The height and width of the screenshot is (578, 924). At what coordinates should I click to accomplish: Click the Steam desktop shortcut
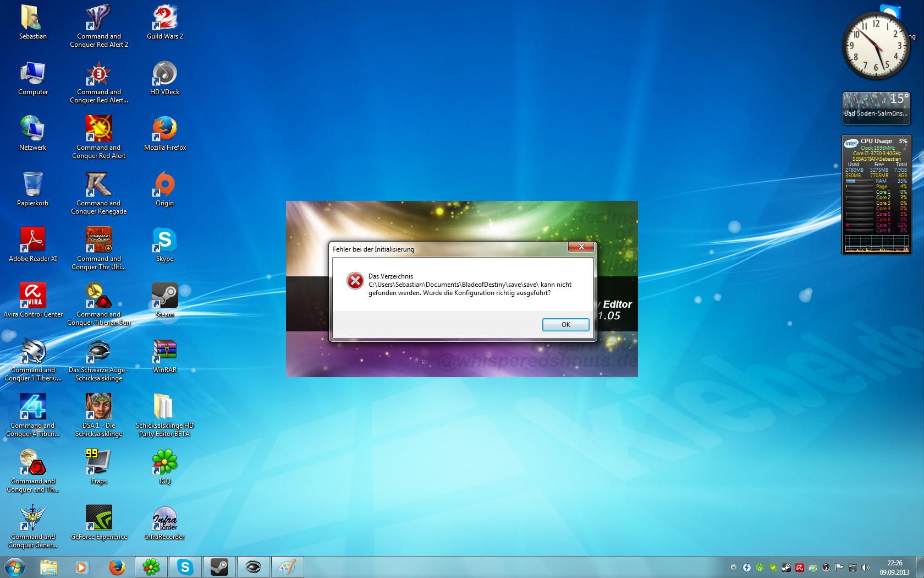pyautogui.click(x=164, y=300)
